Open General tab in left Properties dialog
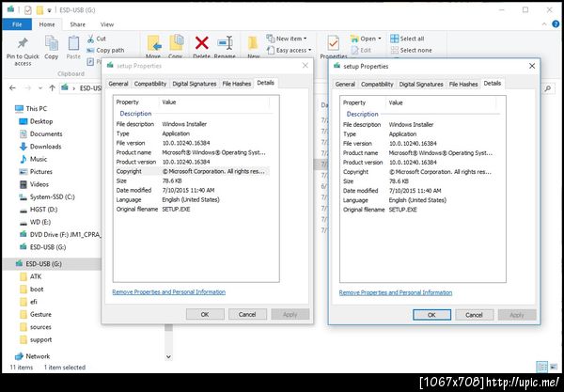The width and height of the screenshot is (564, 392). tap(118, 84)
